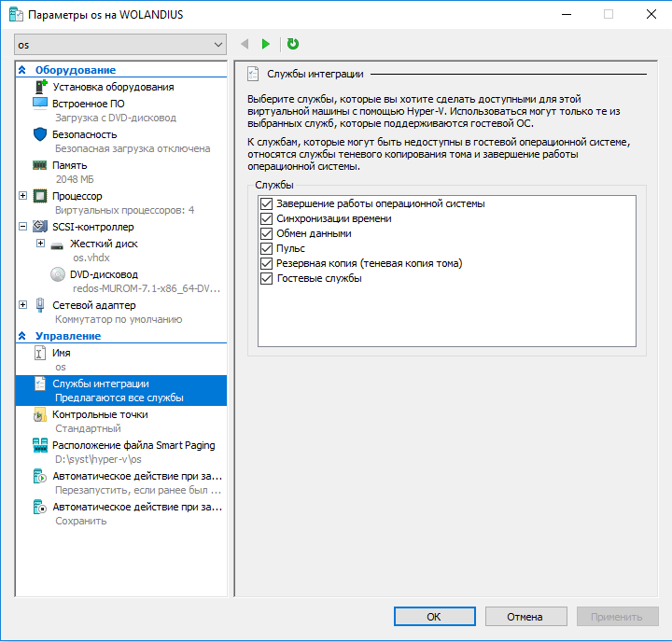Click the green forward arrow icon
This screenshot has height=642, width=672.
(266, 44)
